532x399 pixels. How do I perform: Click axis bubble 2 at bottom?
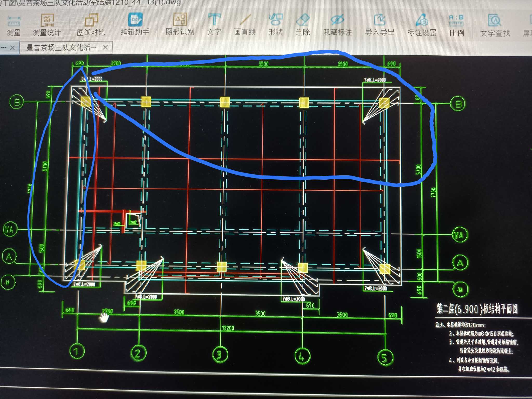tap(138, 353)
